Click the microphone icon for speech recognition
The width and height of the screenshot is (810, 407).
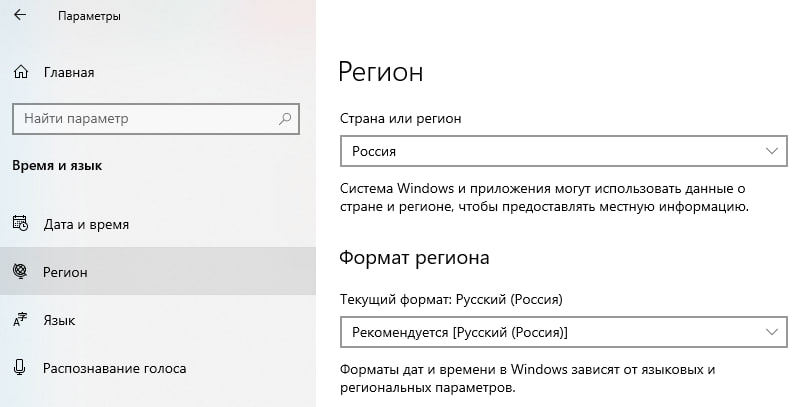(20, 368)
